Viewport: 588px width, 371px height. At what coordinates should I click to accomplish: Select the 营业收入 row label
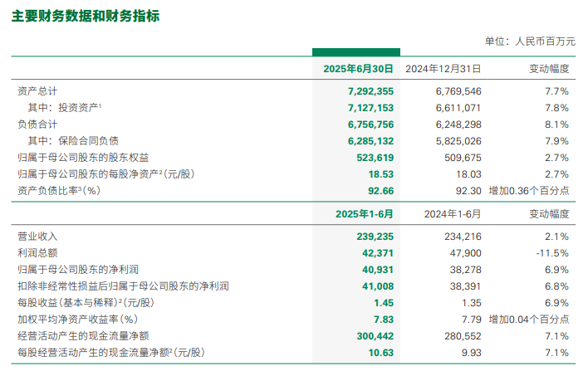click(x=37, y=236)
